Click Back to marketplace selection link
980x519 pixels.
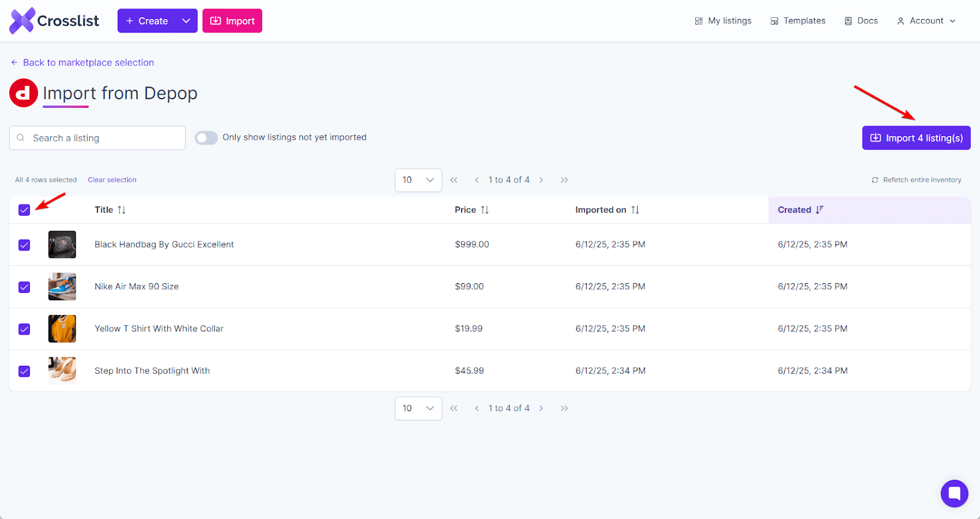83,63
